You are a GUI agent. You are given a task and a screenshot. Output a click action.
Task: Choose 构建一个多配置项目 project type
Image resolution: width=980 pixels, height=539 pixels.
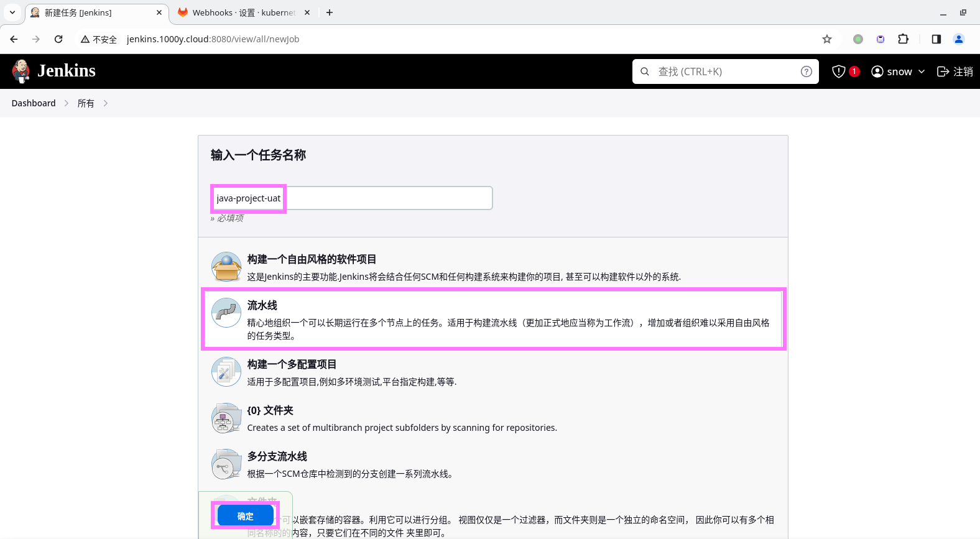[494, 372]
